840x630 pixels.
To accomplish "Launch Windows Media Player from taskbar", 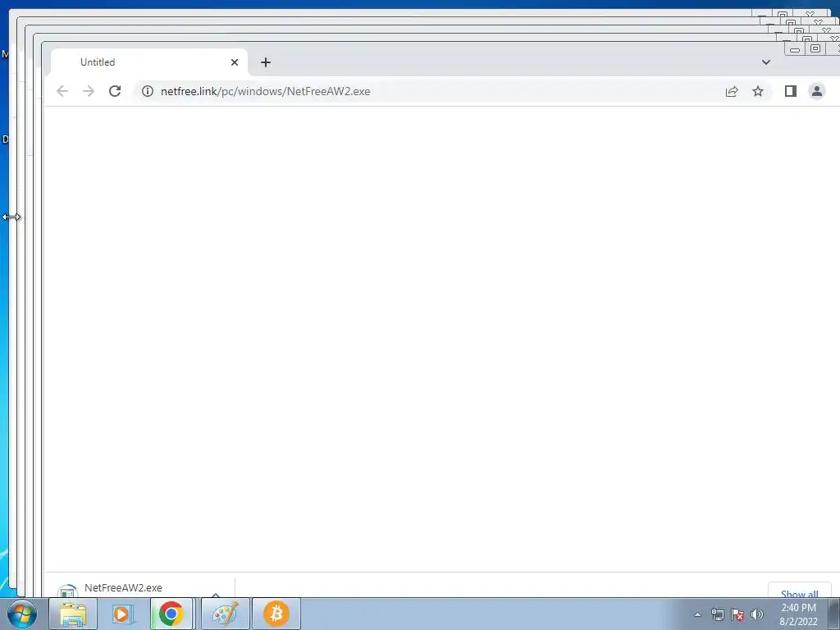I will coord(122,614).
